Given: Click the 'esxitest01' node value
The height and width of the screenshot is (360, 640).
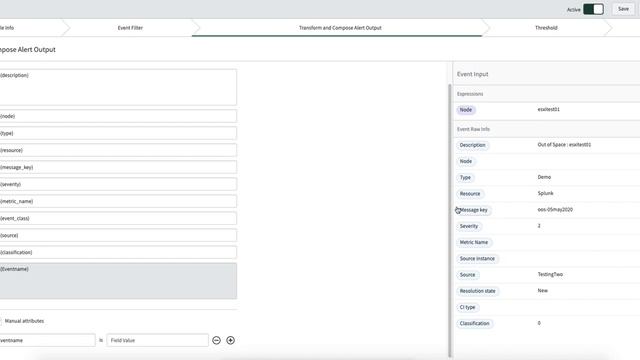Looking at the screenshot, I should coord(549,109).
